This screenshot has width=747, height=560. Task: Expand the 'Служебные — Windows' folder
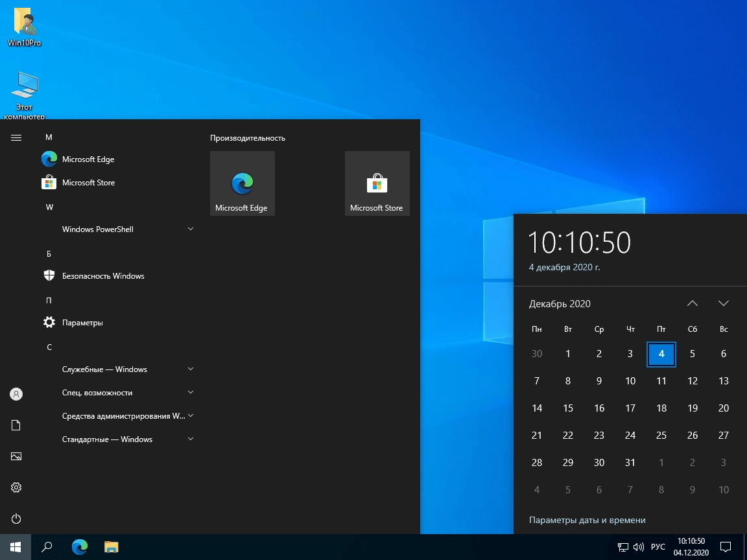click(117, 369)
